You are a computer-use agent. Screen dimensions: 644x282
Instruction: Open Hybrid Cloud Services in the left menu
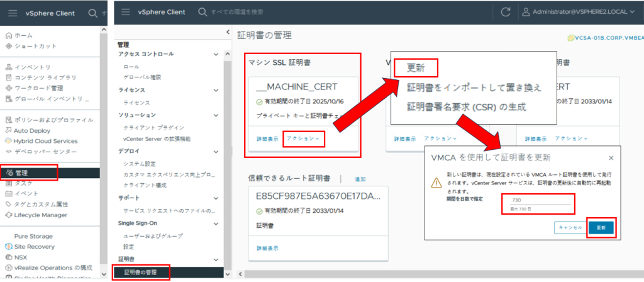click(42, 141)
